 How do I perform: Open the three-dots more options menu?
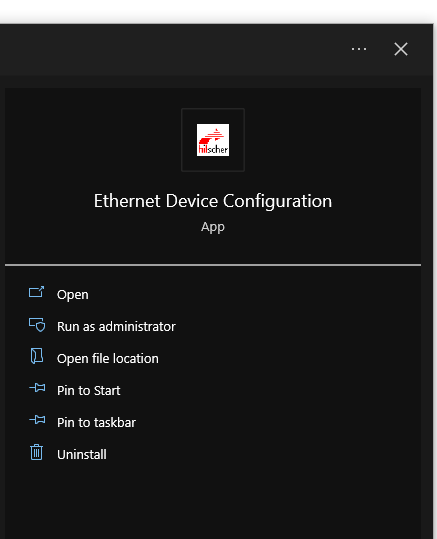(359, 49)
